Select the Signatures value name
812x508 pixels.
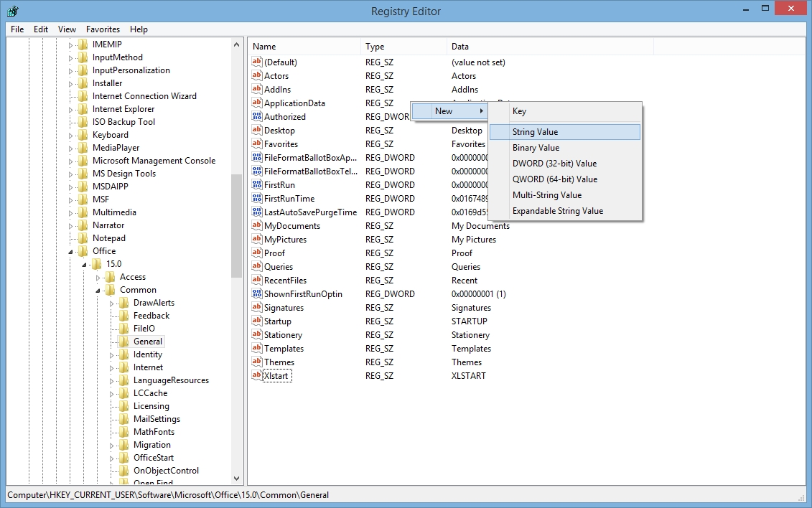coord(284,308)
